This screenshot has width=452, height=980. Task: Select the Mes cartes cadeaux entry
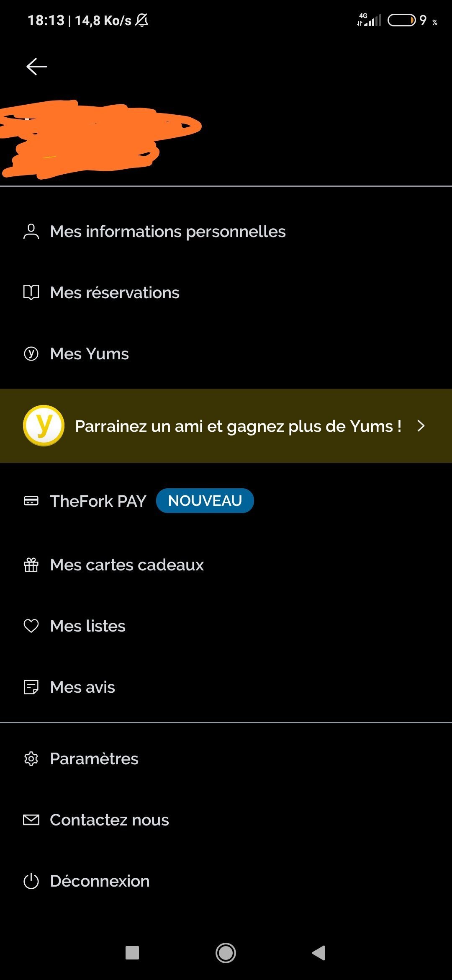pyautogui.click(x=127, y=565)
